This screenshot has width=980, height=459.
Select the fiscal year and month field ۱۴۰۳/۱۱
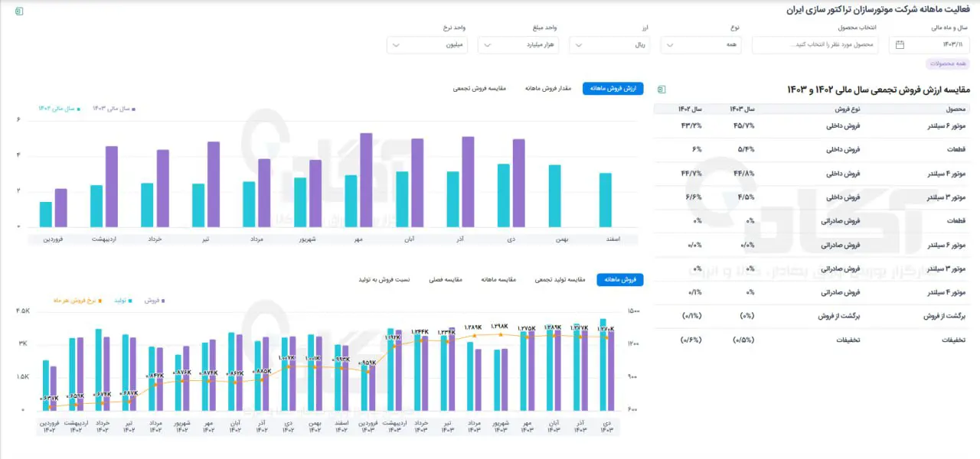point(929,44)
